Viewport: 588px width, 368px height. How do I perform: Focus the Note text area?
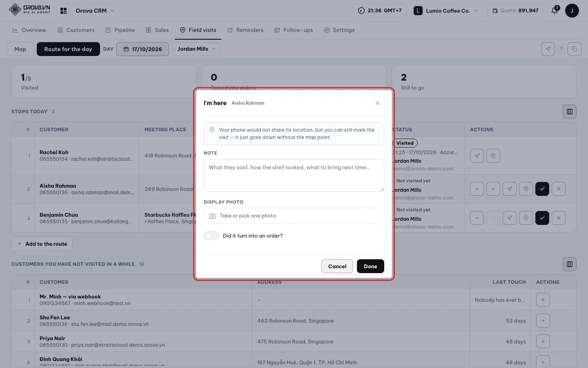click(294, 175)
